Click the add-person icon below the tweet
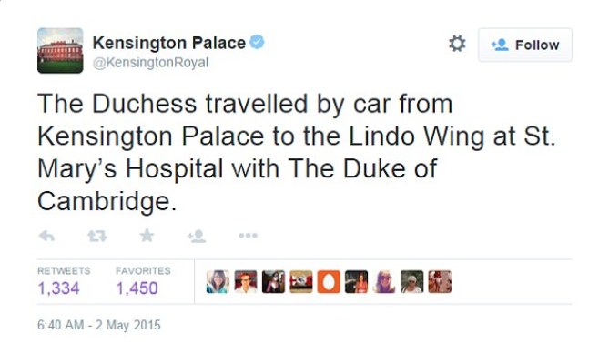Image resolution: width=609 pixels, height=364 pixels. [196, 235]
